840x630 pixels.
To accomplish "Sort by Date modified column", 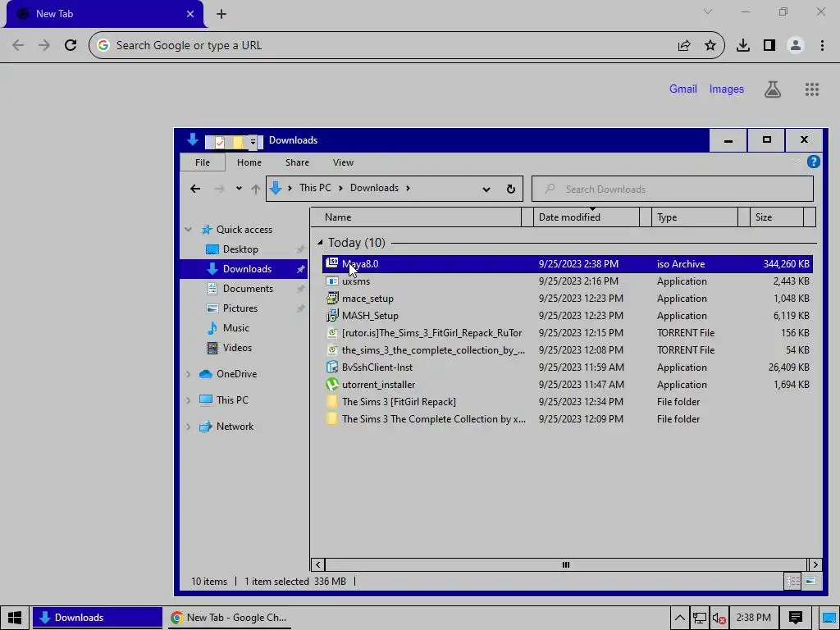I will pos(586,217).
